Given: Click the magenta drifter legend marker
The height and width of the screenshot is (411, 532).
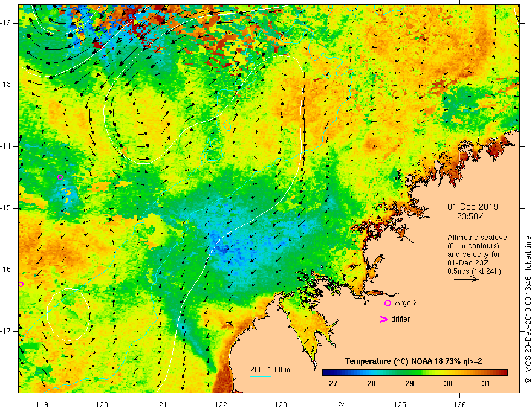Looking at the screenshot, I should click(x=384, y=319).
